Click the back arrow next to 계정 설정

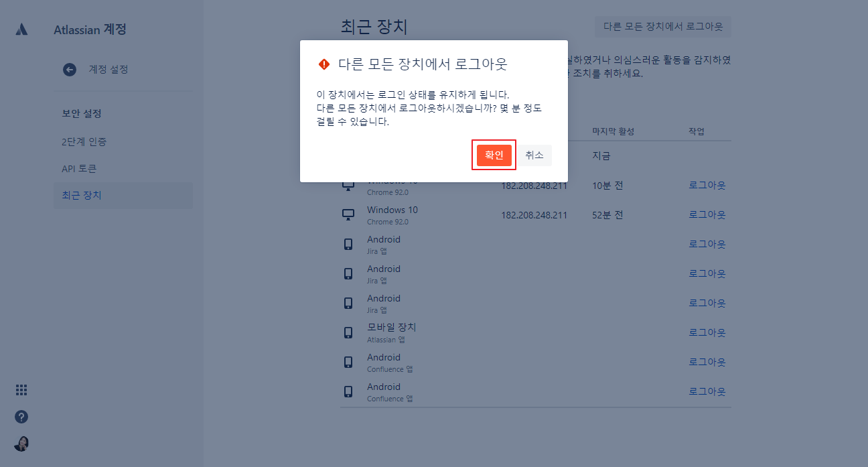coord(70,70)
